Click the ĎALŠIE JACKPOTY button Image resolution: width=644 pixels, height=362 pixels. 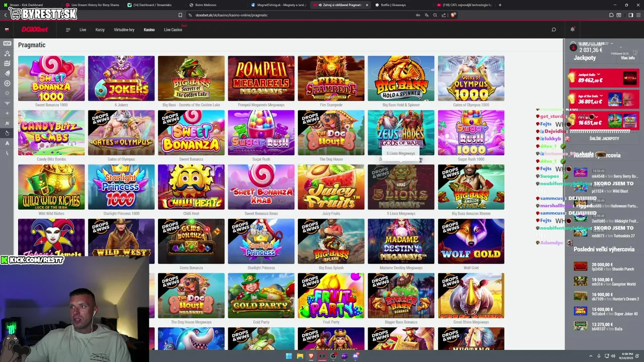tap(604, 138)
